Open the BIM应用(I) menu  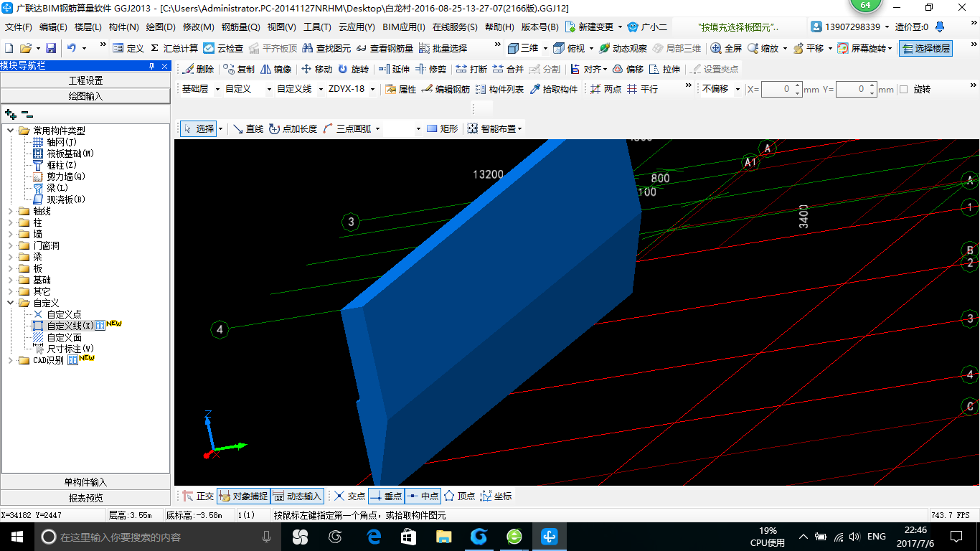(x=404, y=27)
